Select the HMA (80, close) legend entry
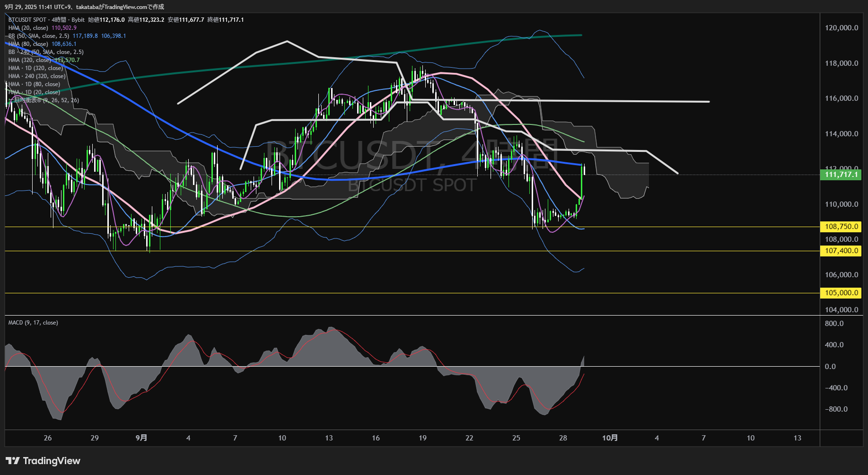868x475 pixels. (28, 44)
